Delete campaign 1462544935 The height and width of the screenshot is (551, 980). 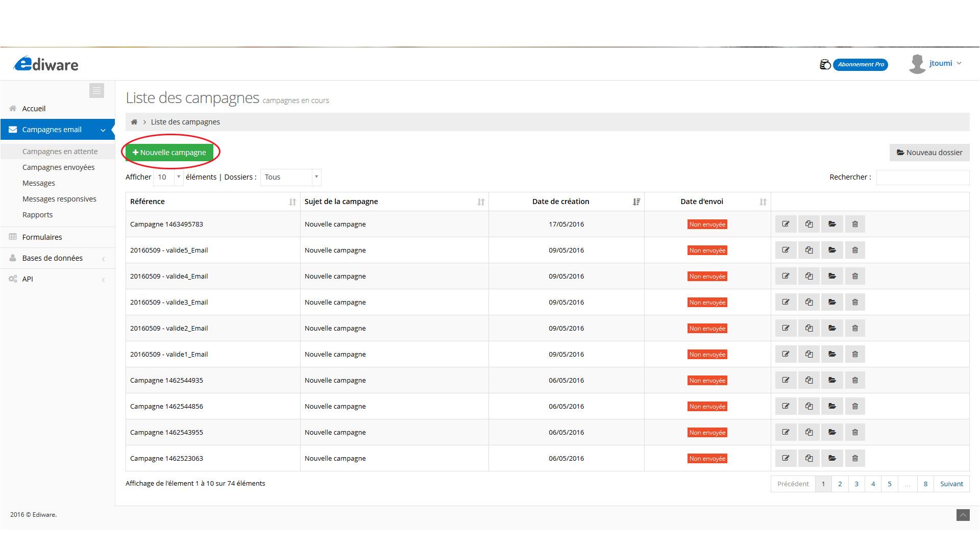click(x=855, y=380)
